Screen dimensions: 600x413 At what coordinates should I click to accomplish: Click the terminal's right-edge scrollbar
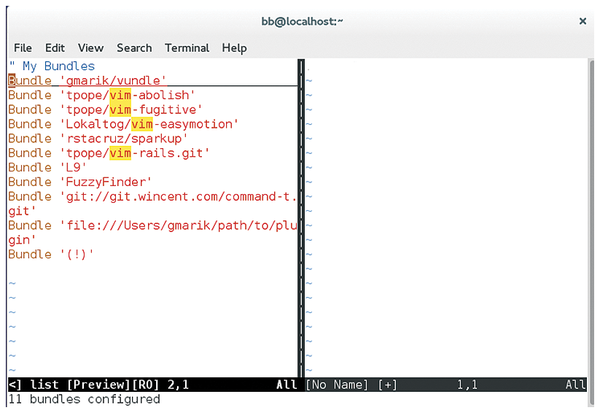click(x=591, y=233)
